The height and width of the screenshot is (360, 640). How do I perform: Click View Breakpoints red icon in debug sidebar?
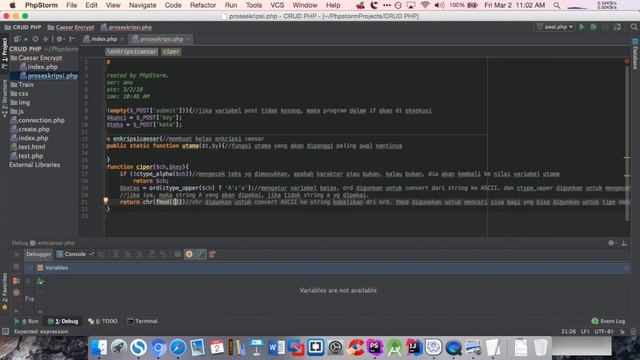16,281
